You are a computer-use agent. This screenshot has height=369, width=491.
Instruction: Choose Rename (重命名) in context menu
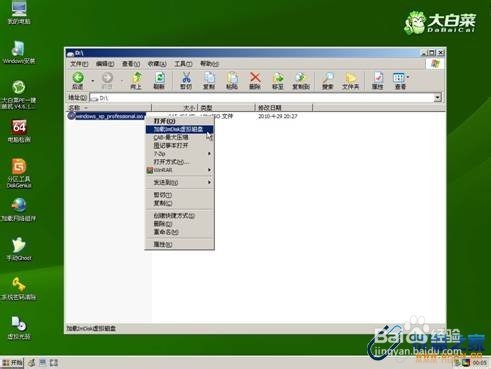[x=179, y=232]
